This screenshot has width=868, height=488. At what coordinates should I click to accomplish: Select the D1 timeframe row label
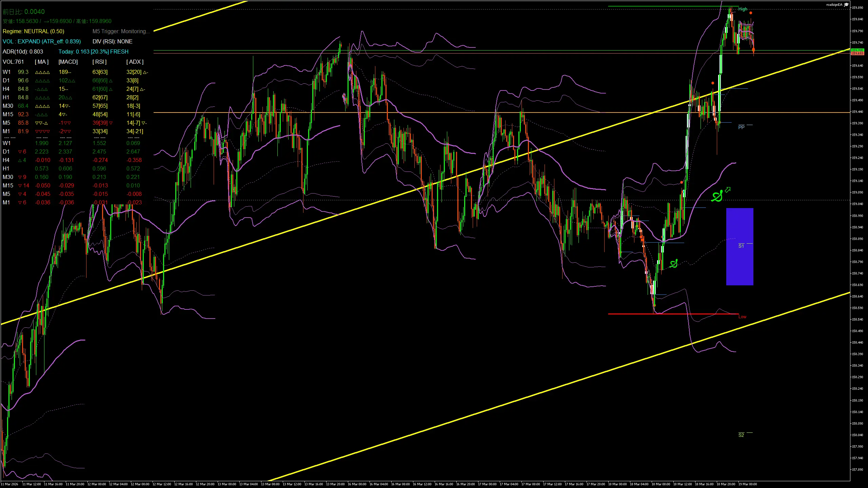click(x=6, y=81)
